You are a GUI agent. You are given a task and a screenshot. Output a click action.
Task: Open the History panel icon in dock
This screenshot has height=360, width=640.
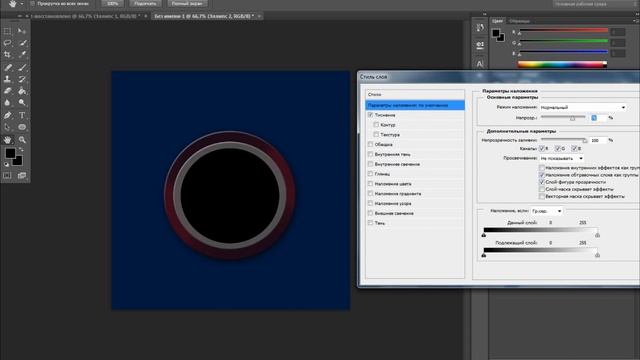[480, 28]
